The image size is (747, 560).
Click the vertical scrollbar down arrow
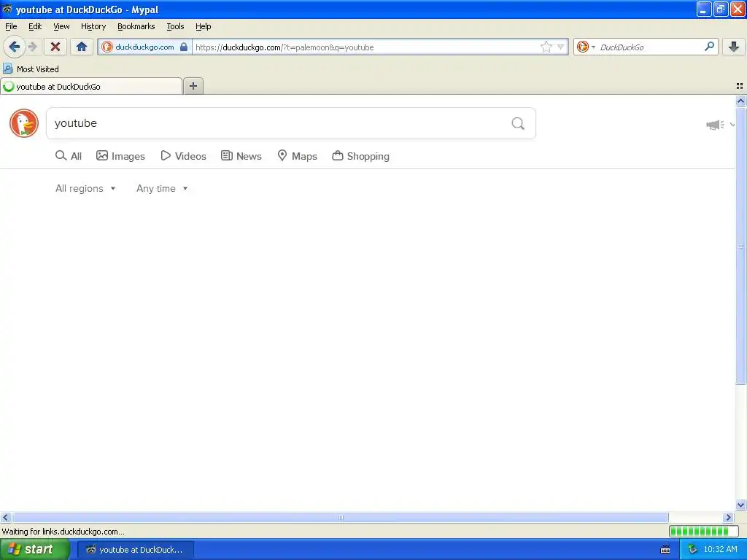tap(740, 505)
